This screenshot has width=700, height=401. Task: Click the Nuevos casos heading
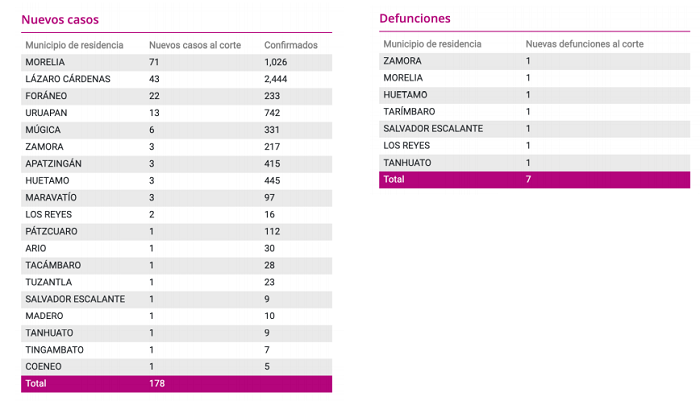(60, 20)
